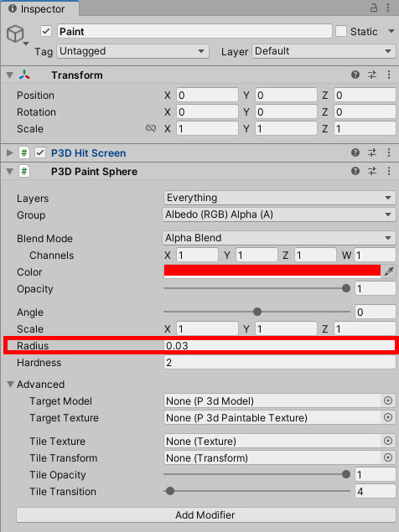Toggle the Paint object active checkbox
Screen dimensions: 399x532
coord(46,32)
